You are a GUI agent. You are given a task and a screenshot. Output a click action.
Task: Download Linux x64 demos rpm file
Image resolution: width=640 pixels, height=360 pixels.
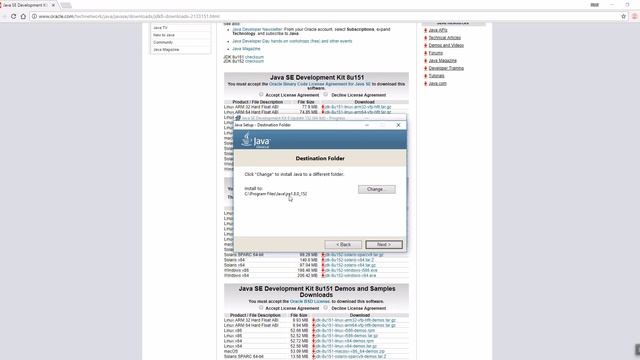click(x=344, y=341)
